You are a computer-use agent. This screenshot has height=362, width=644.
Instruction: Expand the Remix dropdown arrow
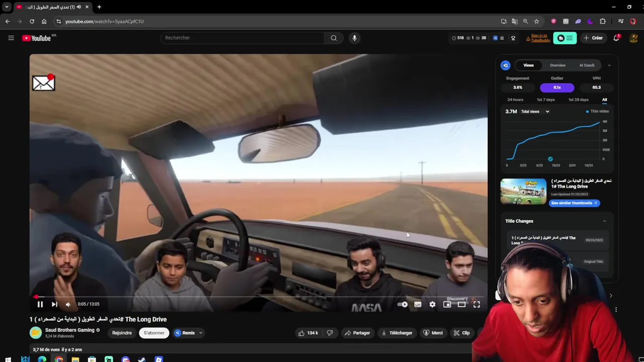pos(201,333)
